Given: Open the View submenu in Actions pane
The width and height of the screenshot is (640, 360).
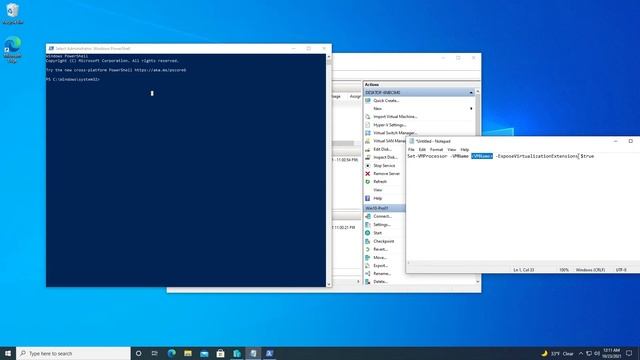Looking at the screenshot, I should pos(378,190).
